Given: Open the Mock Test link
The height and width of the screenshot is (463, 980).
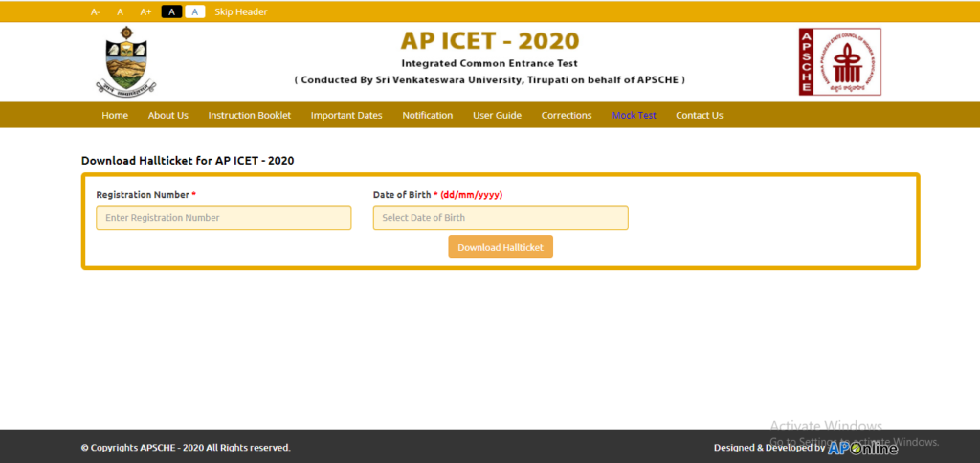Looking at the screenshot, I should coord(634,115).
